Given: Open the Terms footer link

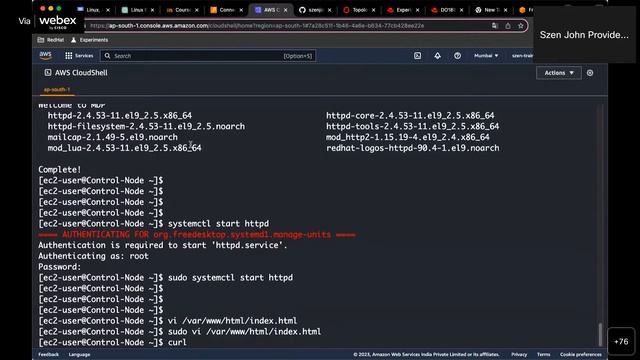Looking at the screenshot, I should pyautogui.click(x=543, y=354).
